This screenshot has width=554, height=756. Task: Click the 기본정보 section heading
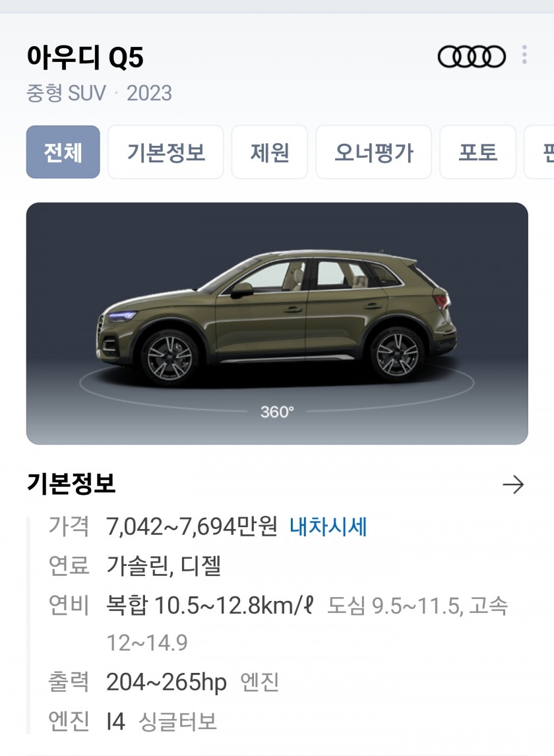71,483
